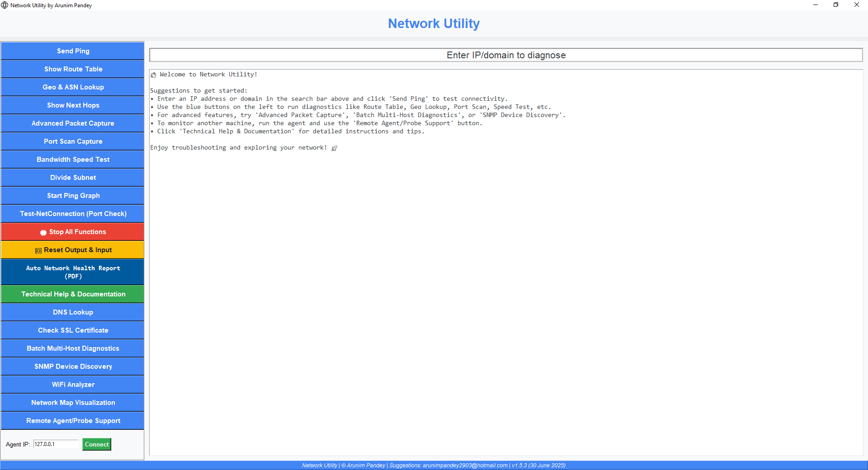The image size is (868, 470).
Task: Run Test-NetConnection port check
Action: [72, 213]
